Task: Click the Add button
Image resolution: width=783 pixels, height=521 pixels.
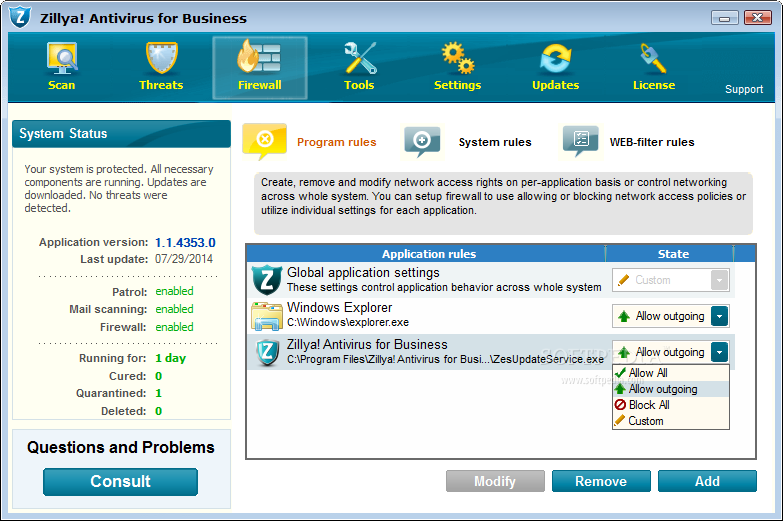Action: coord(707,481)
